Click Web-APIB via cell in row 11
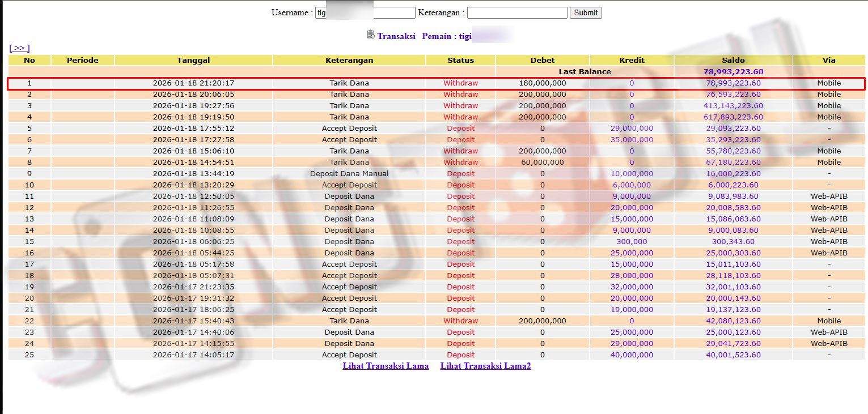This screenshot has height=414, width=868. click(x=828, y=197)
